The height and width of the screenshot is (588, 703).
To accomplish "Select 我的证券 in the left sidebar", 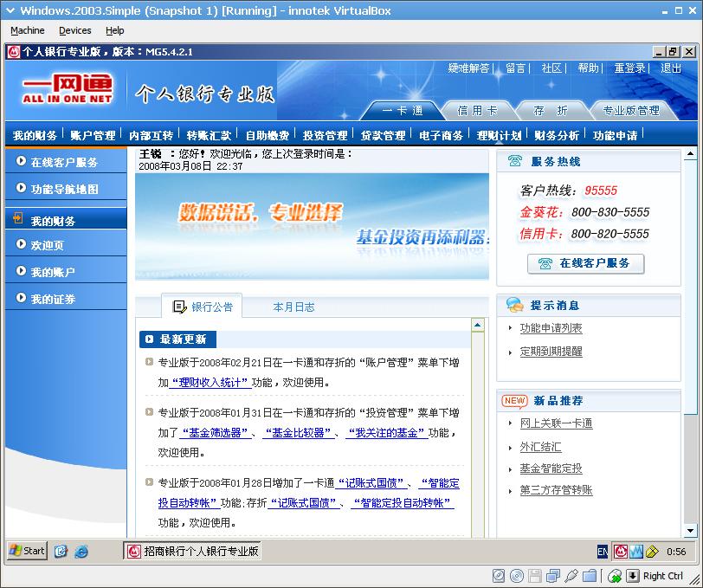I will coord(66,298).
